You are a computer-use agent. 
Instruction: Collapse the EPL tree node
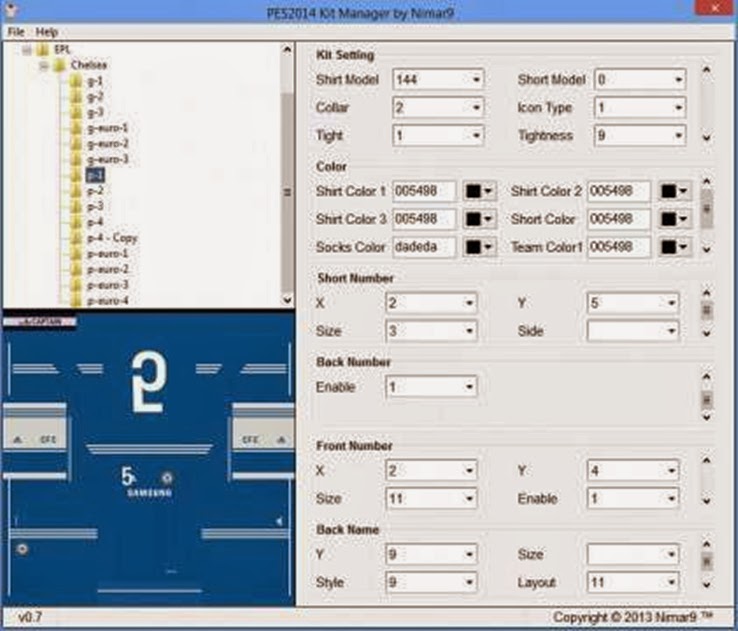coord(27,49)
